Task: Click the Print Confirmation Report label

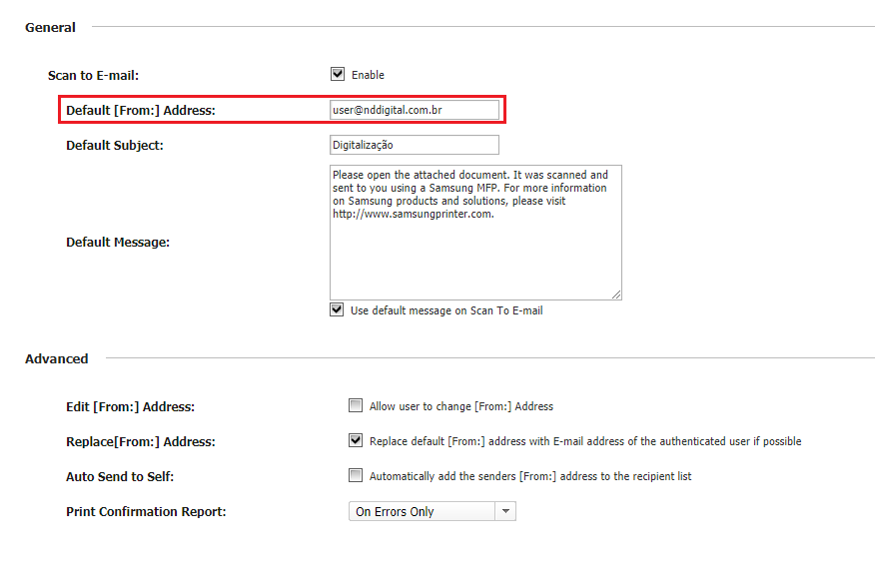Action: coord(146,512)
